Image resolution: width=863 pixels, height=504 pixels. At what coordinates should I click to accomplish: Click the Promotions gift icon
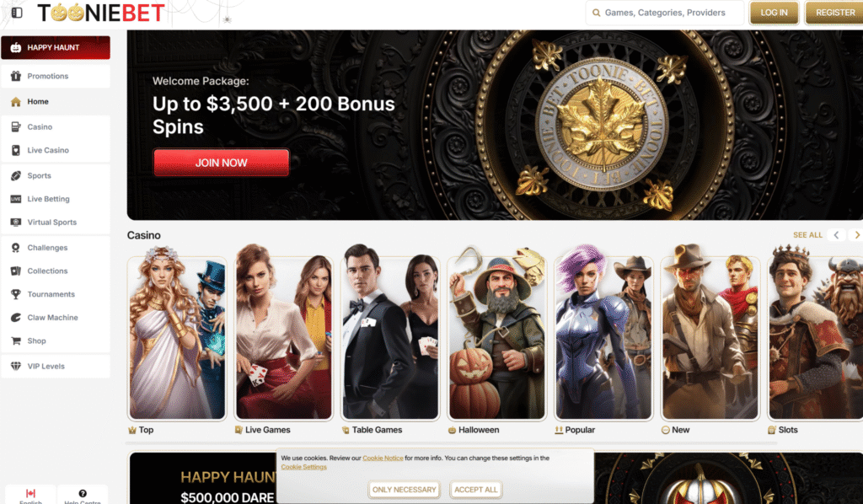click(x=16, y=76)
